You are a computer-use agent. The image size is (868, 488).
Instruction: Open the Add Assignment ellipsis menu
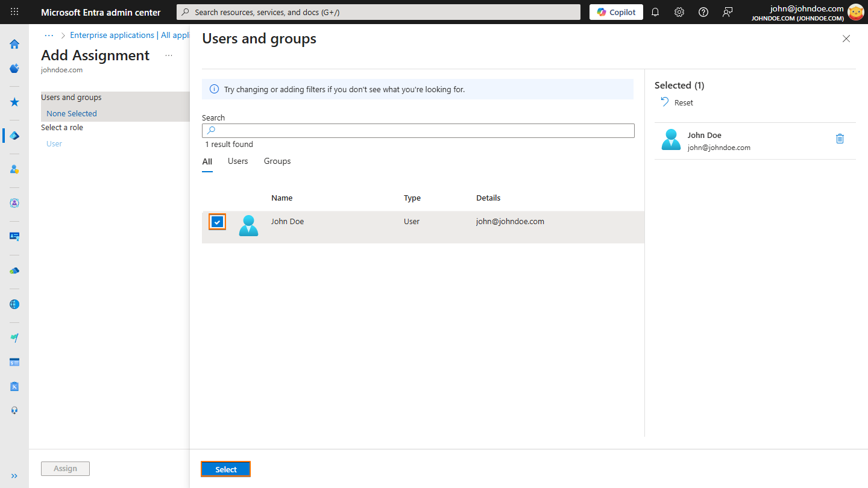(x=168, y=55)
